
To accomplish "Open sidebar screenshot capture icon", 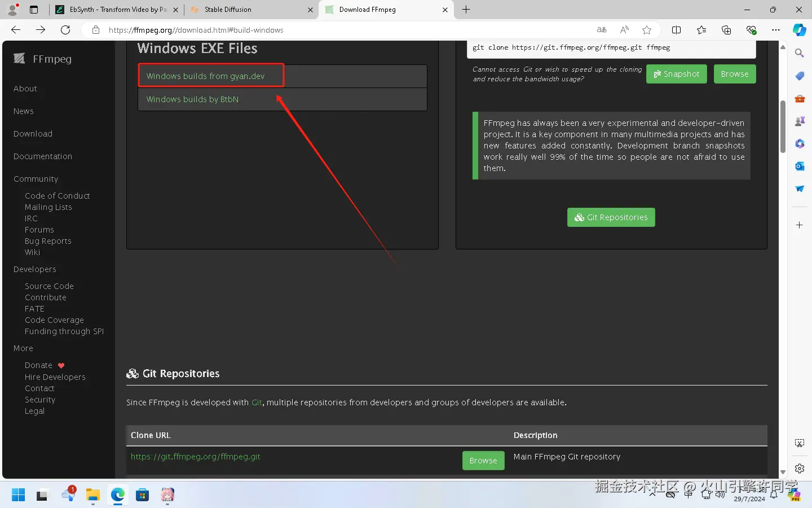I will [x=800, y=443].
